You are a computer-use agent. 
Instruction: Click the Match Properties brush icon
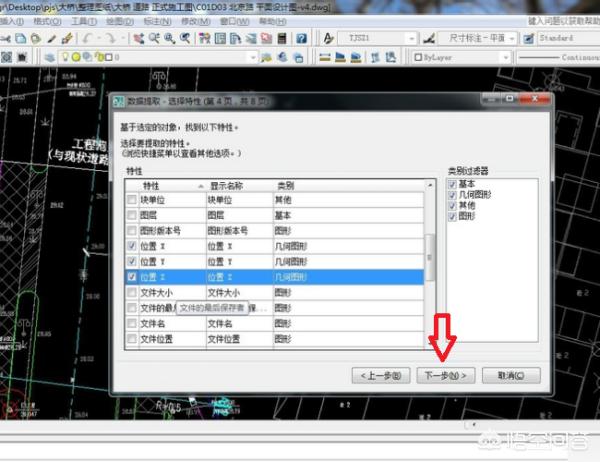(67, 38)
